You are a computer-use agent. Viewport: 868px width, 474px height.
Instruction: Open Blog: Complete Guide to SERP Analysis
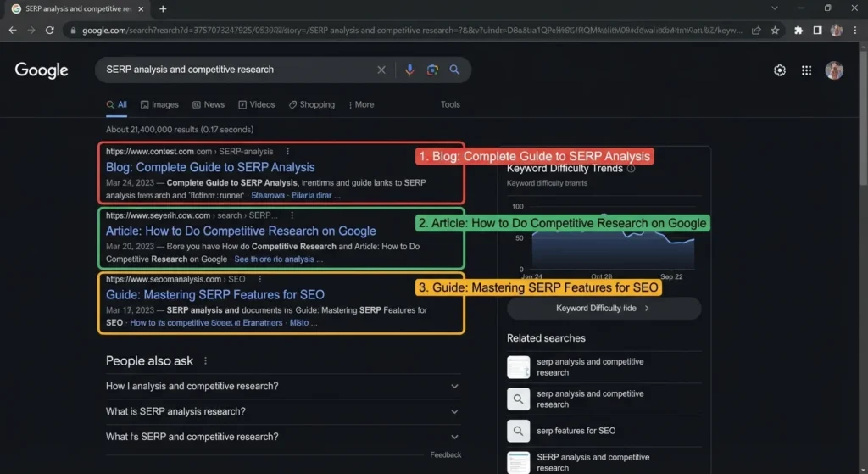(210, 167)
